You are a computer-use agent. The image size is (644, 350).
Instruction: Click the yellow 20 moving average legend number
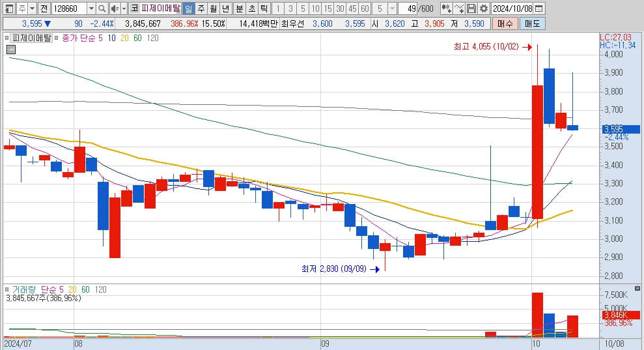[x=124, y=38]
